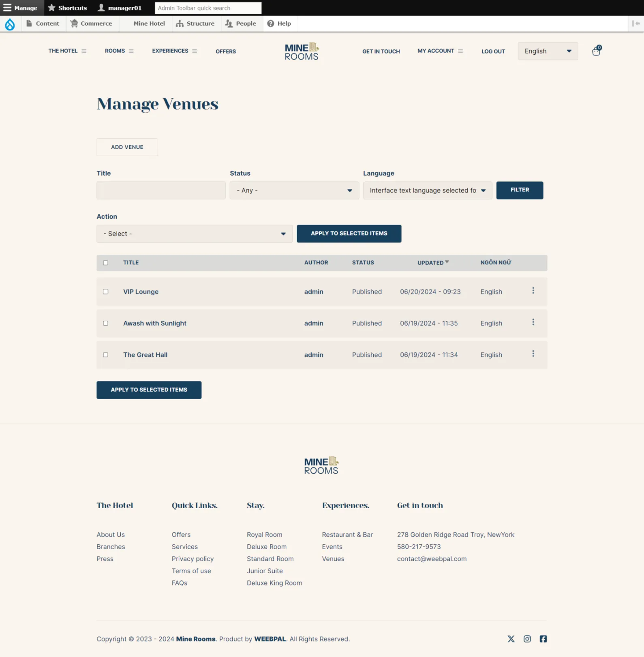Open Venues footer link

[333, 559]
